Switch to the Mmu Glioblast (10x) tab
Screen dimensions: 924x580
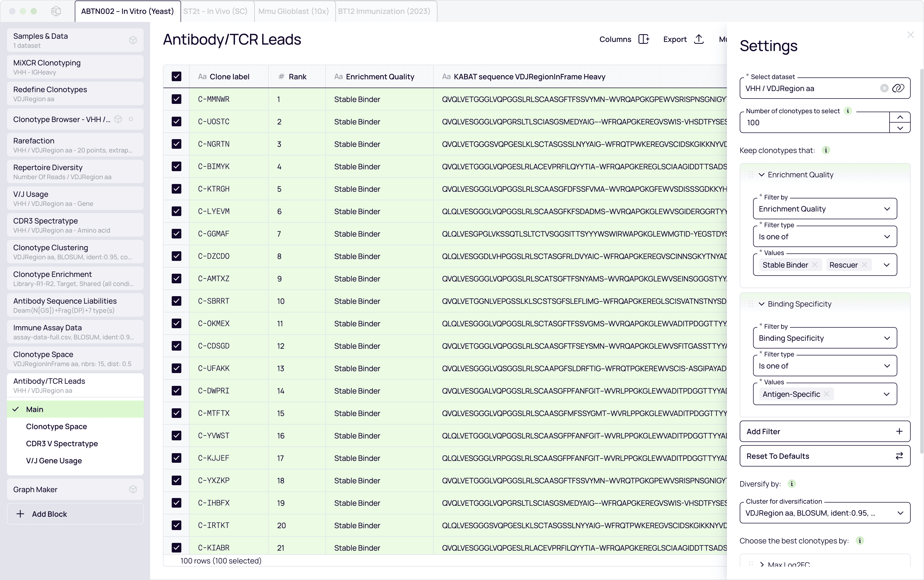click(x=293, y=11)
